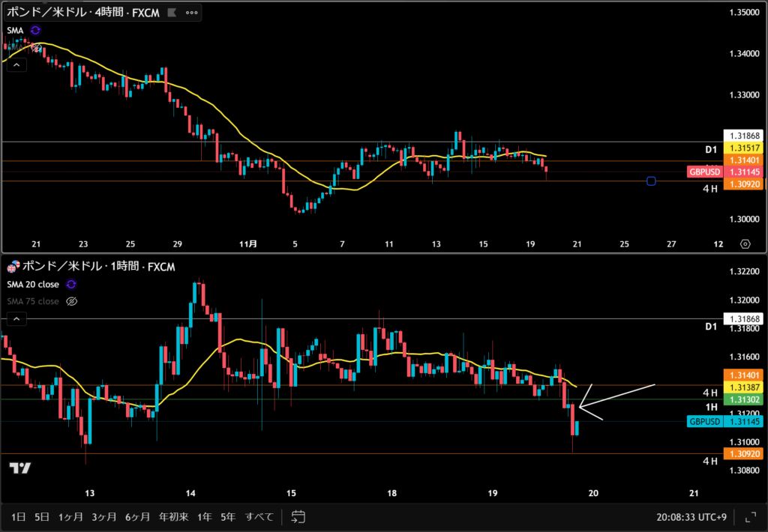The image size is (768, 532).
Task: Collapse the indicator legend in lower chart
Action: pyautogui.click(x=16, y=318)
